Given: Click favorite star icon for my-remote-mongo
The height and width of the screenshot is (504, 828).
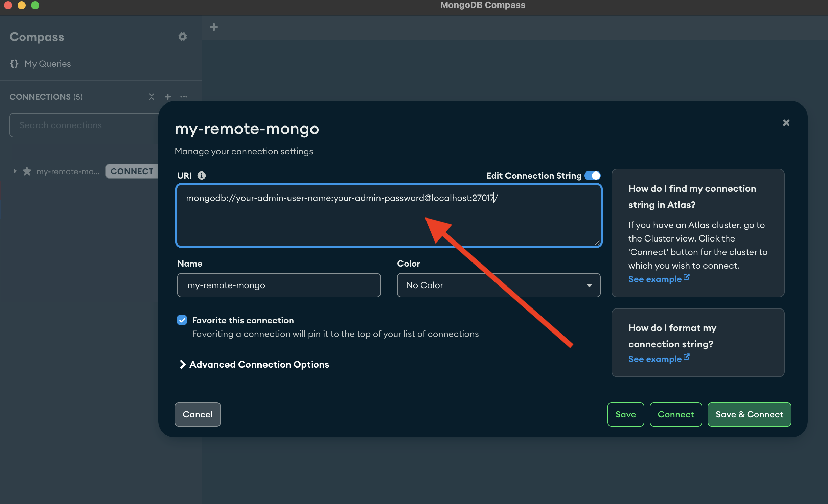Looking at the screenshot, I should coord(27,171).
